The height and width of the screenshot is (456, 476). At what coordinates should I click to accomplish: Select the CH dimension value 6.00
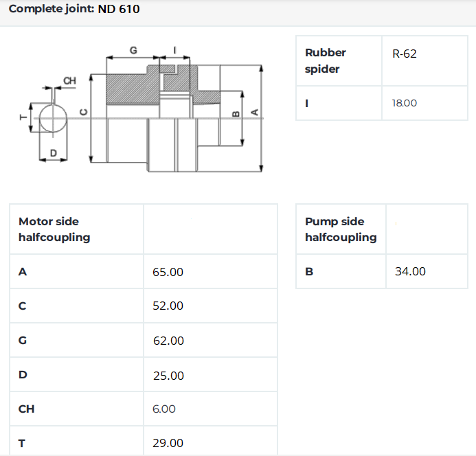pos(164,409)
